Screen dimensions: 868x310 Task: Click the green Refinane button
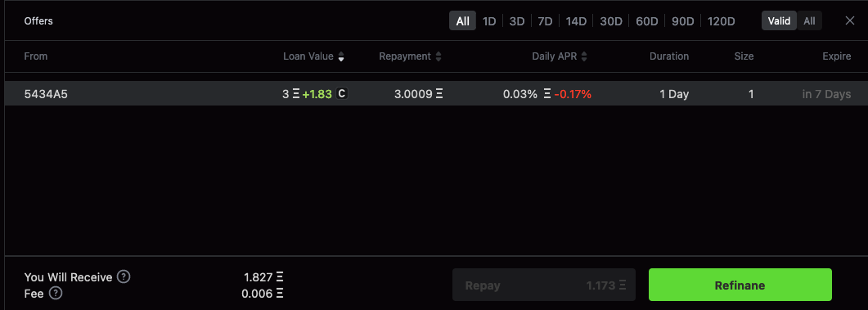pyautogui.click(x=740, y=285)
